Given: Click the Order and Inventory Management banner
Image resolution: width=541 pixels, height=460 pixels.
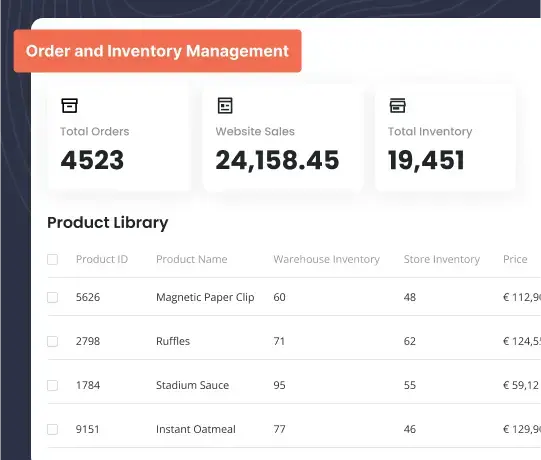Looking at the screenshot, I should click(x=157, y=51).
